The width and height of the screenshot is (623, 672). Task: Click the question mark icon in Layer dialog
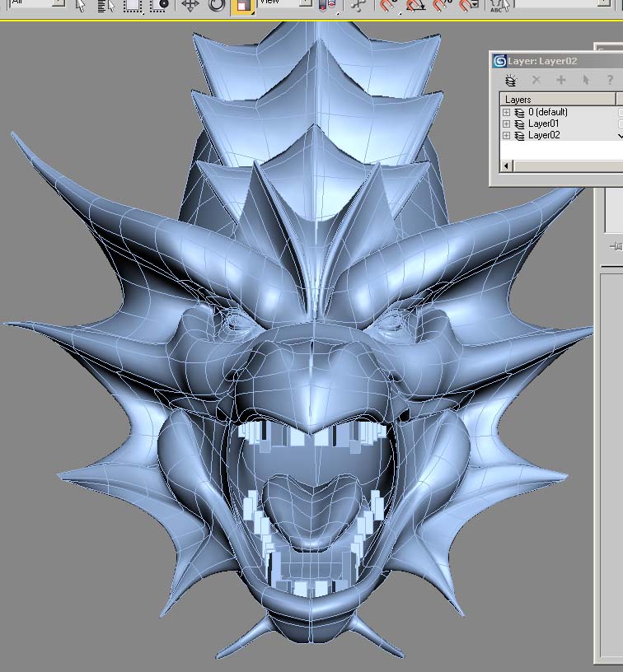click(610, 80)
